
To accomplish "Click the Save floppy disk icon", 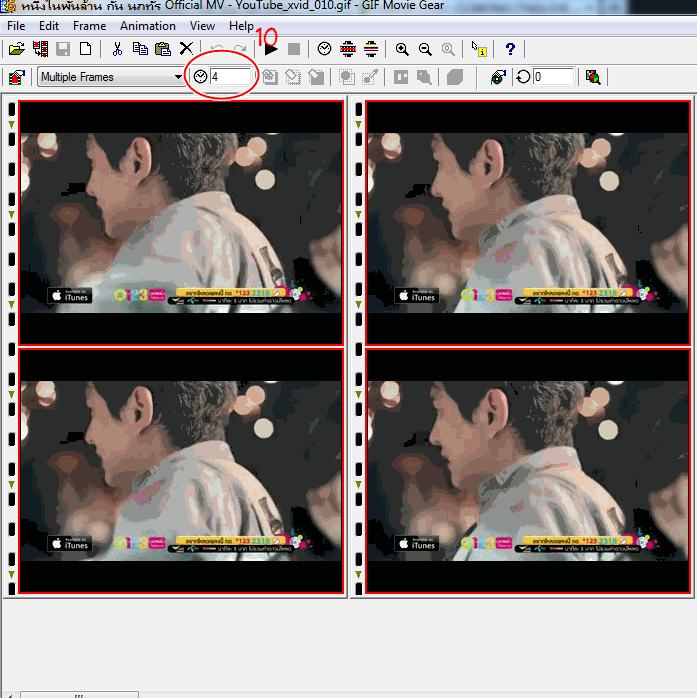I will click(63, 49).
